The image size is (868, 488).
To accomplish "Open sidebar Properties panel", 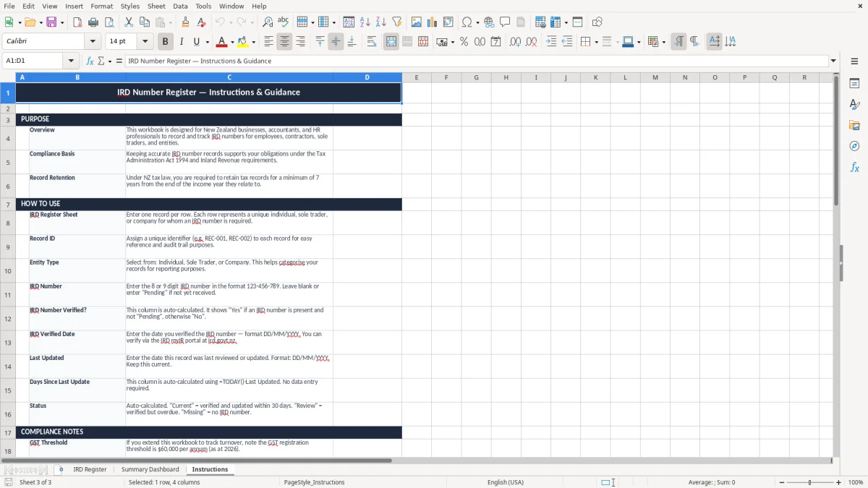I will 854,84.
